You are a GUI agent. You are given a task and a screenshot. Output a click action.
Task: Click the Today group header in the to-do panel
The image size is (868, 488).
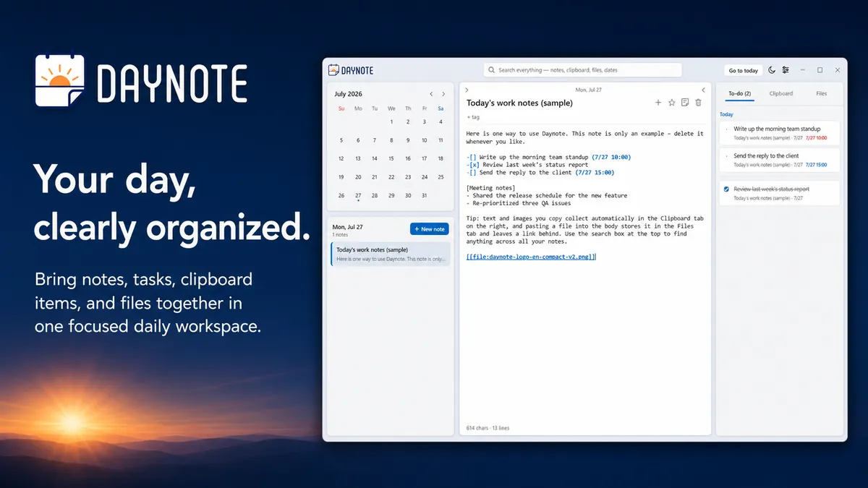(726, 114)
